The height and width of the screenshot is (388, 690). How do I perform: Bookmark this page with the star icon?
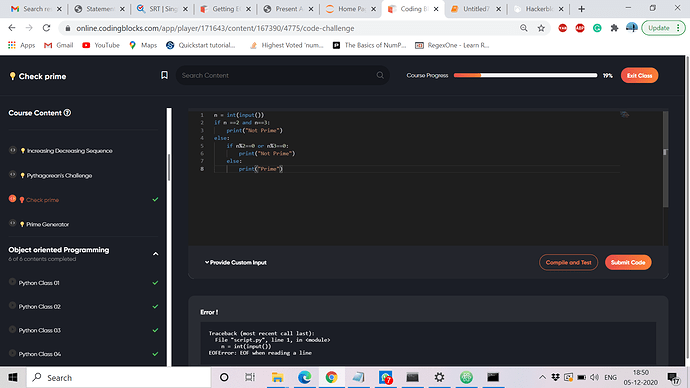tap(541, 28)
